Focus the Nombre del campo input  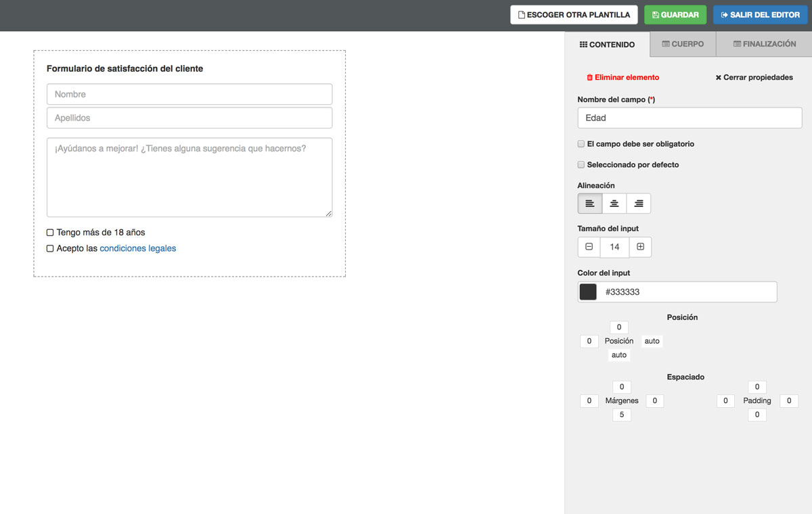click(x=690, y=118)
